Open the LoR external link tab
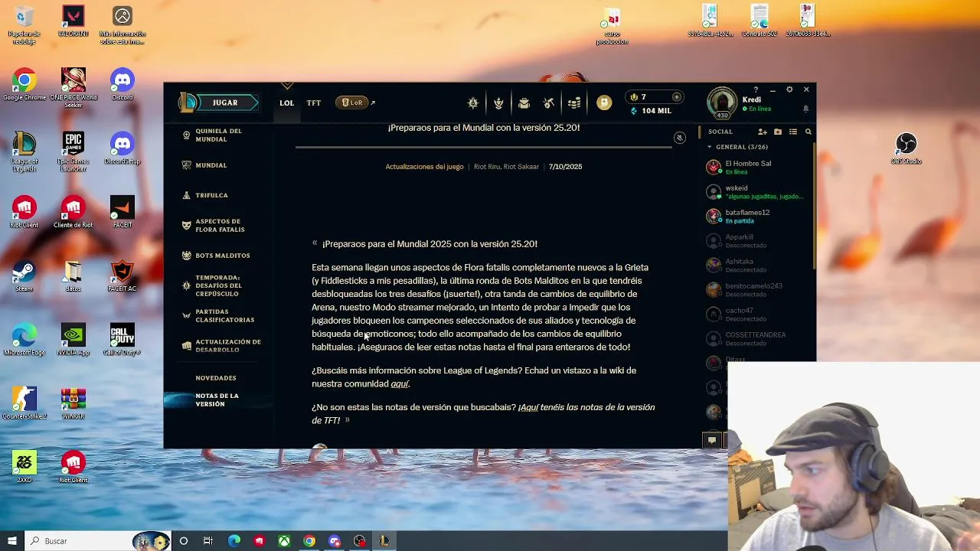The height and width of the screenshot is (551, 980). tap(354, 103)
